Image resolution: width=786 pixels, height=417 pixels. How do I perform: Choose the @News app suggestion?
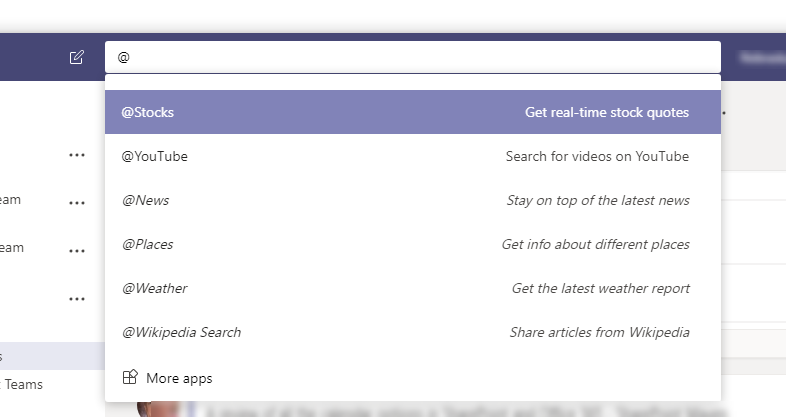pyautogui.click(x=413, y=200)
